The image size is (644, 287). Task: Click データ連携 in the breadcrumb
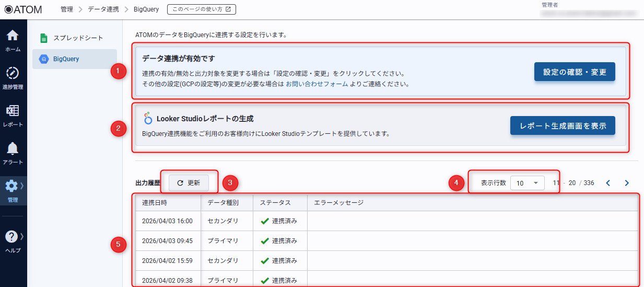pyautogui.click(x=103, y=9)
